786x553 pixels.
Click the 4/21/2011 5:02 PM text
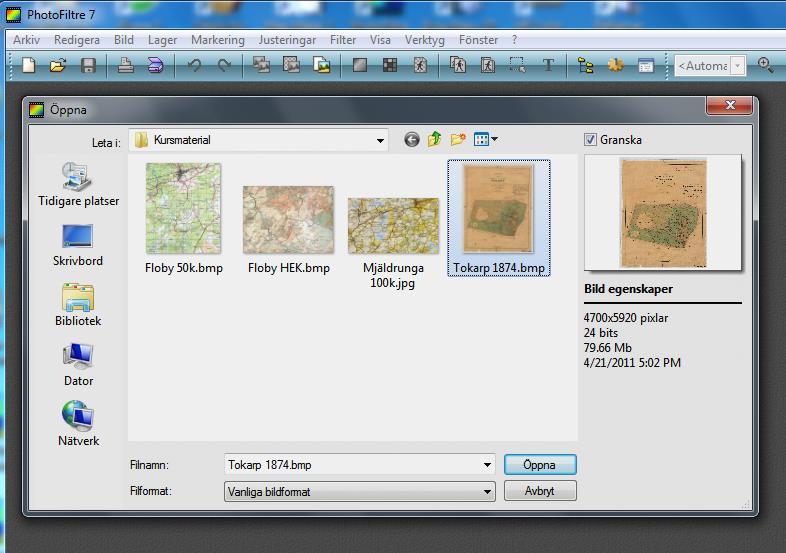coord(632,362)
